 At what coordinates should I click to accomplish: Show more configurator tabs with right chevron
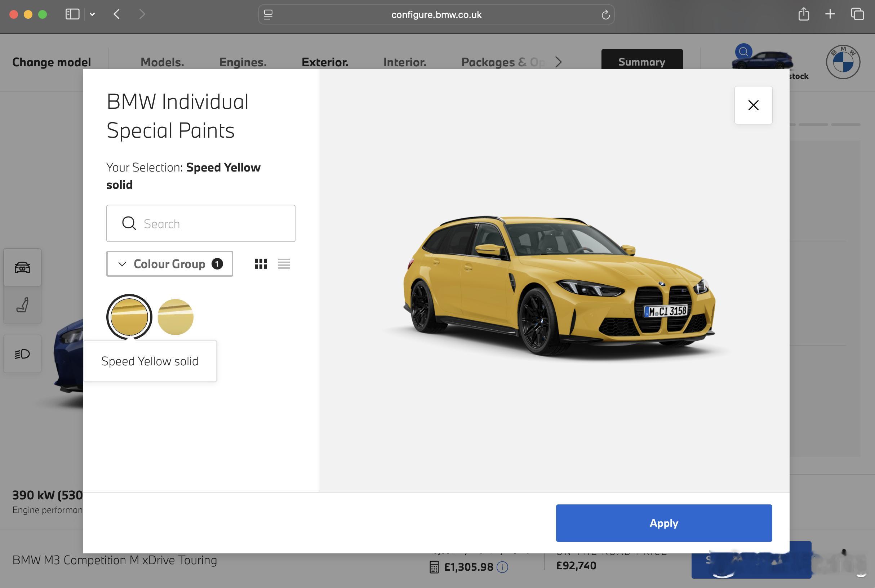click(559, 62)
